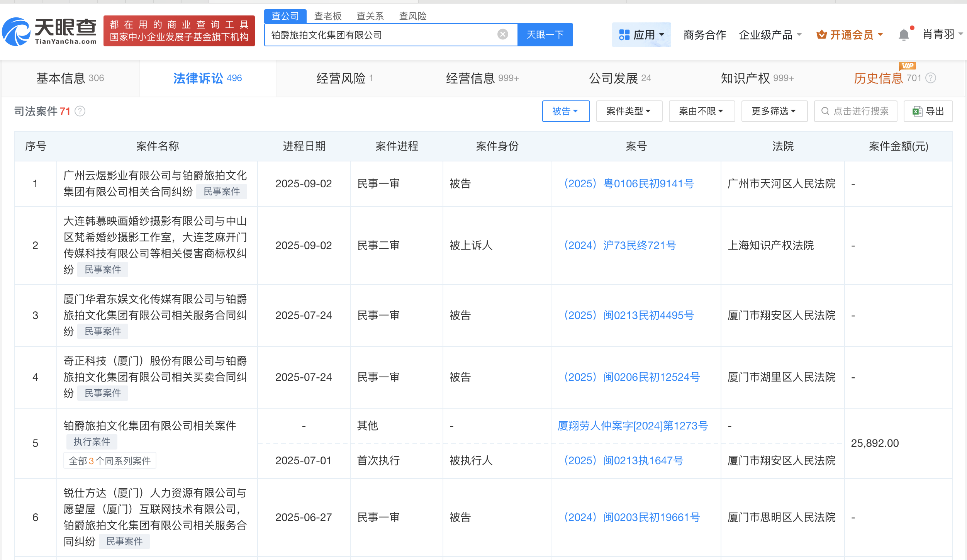Open the 更多筛选 dropdown
Image resolution: width=967 pixels, height=560 pixels.
774,111
